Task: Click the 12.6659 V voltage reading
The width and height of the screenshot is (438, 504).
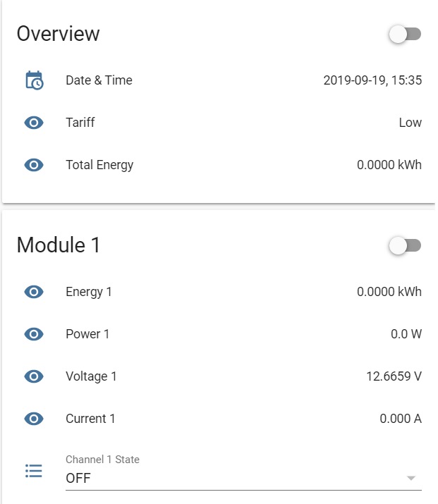Action: (394, 376)
